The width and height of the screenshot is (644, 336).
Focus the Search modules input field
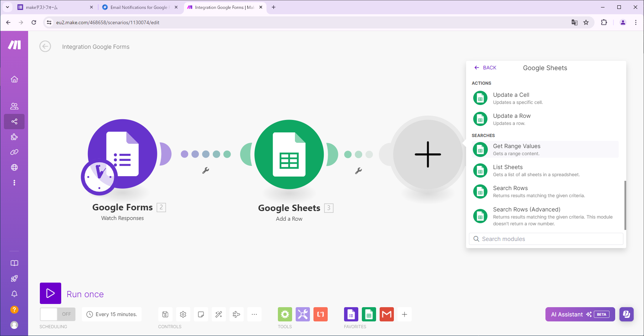[546, 239]
